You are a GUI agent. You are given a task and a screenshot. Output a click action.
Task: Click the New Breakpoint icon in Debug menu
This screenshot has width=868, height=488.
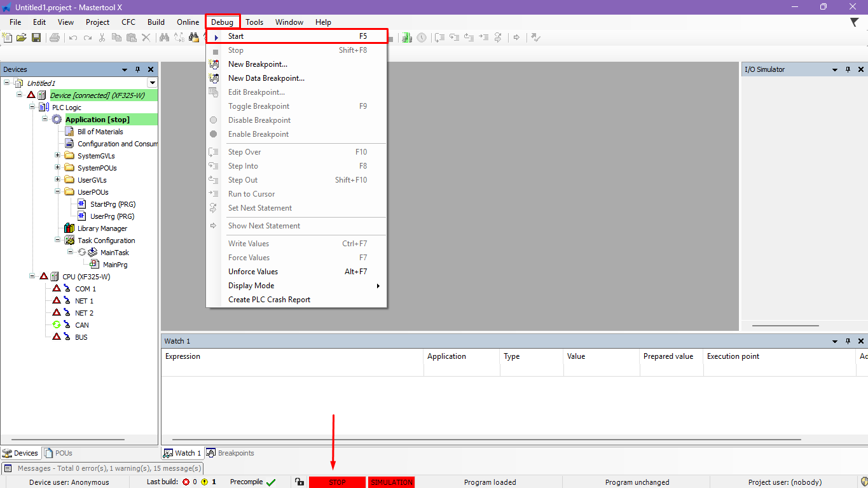click(x=214, y=64)
